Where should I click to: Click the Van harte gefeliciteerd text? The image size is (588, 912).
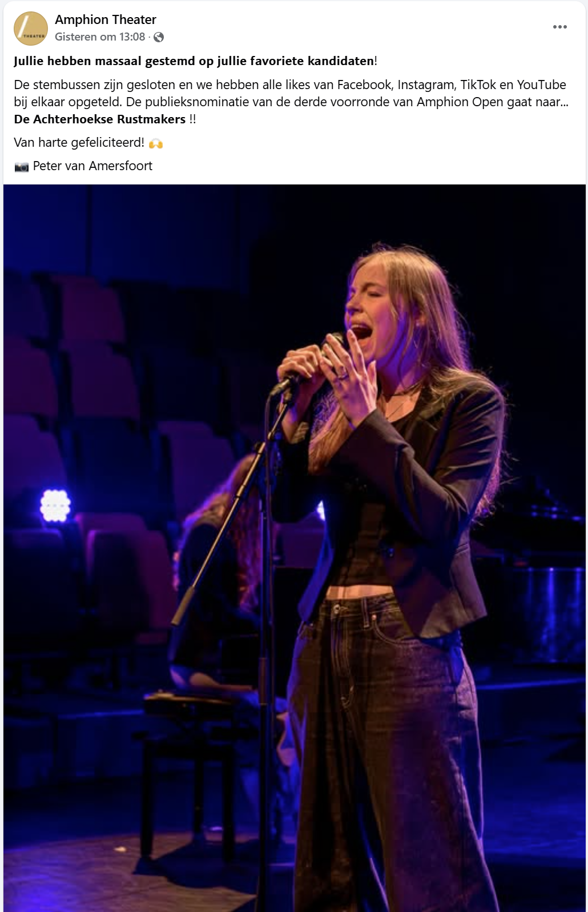pos(79,143)
